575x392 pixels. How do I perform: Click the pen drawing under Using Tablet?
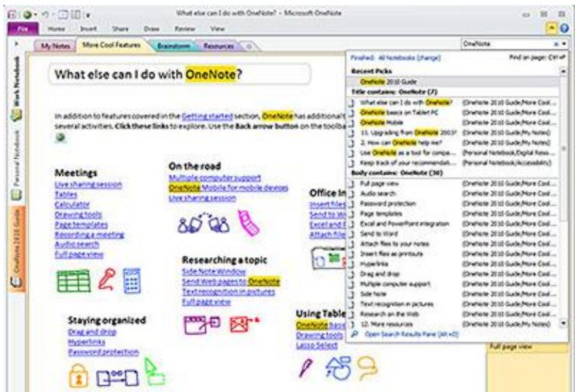click(x=306, y=367)
